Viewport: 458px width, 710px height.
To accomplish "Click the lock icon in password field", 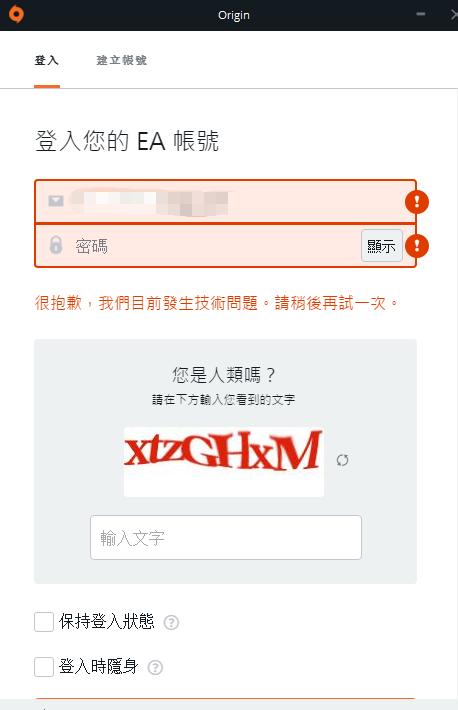I will pos(56,245).
